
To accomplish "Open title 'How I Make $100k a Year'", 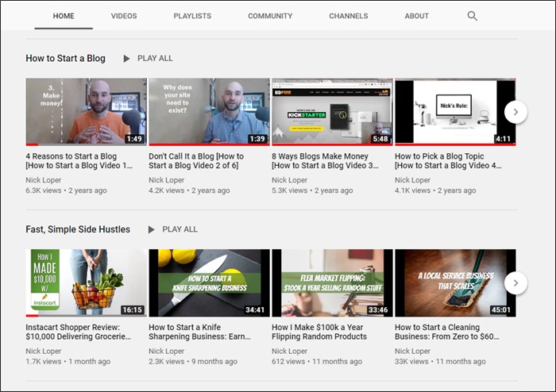I will tap(319, 332).
